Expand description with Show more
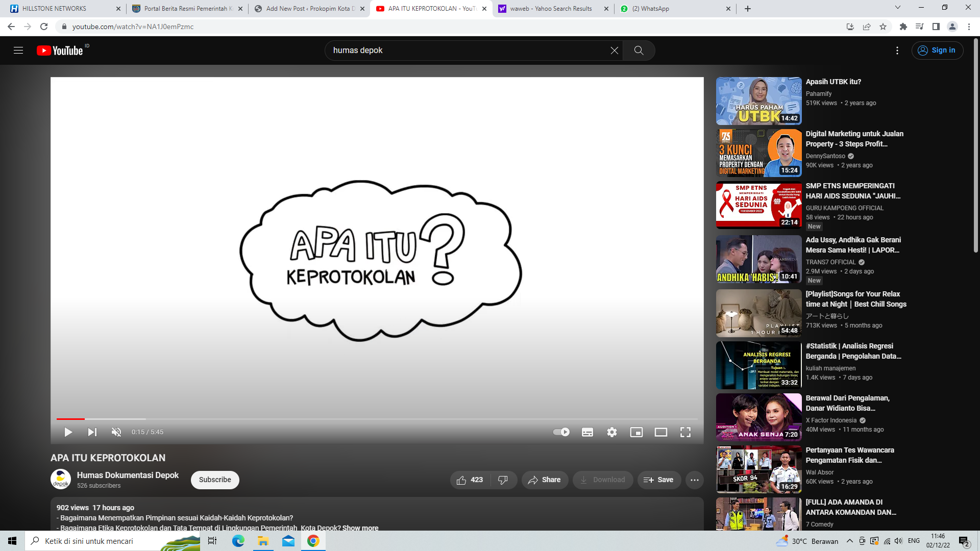The image size is (980, 551). [x=360, y=528]
